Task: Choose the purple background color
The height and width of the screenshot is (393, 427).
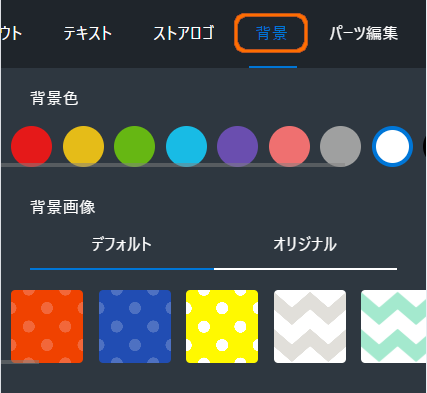Action: coord(237,146)
